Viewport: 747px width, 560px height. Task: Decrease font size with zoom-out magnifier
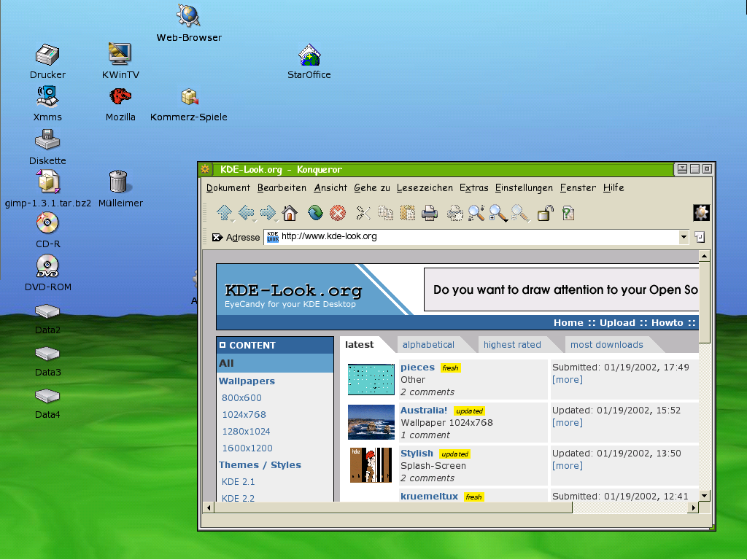pyautogui.click(x=520, y=213)
